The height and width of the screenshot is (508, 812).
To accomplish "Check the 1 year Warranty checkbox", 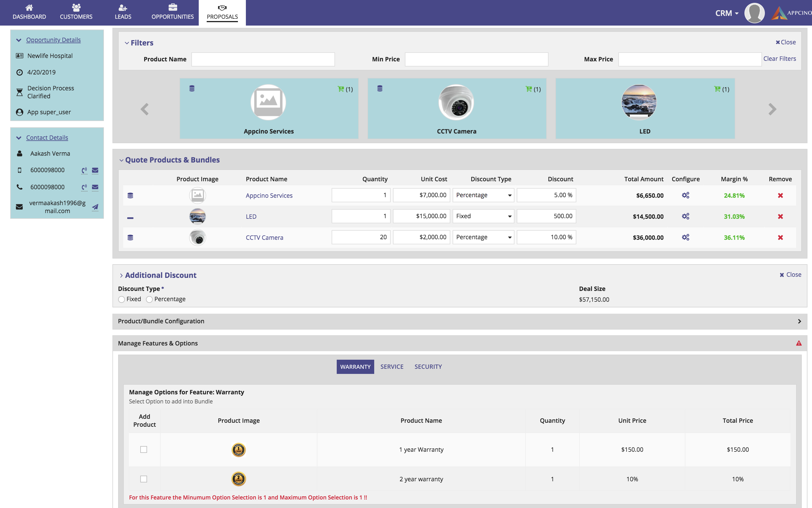I will pyautogui.click(x=144, y=449).
